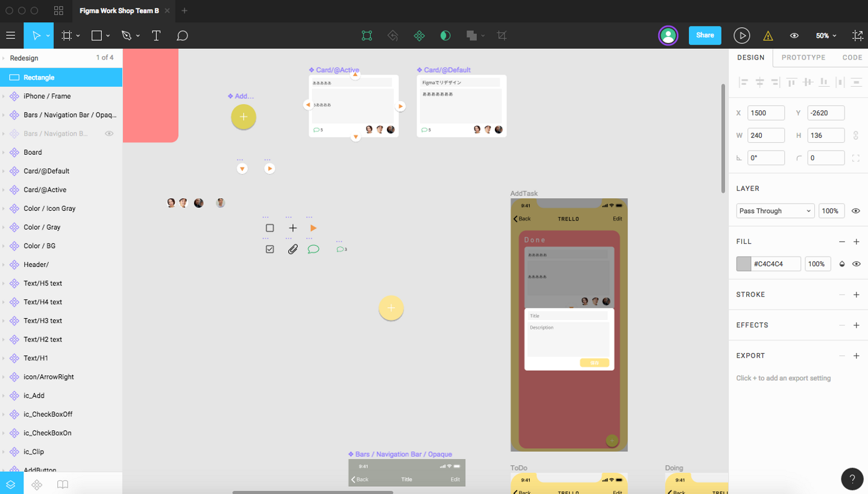Open the Figma main hamburger menu
This screenshot has height=494, width=868.
(11, 36)
